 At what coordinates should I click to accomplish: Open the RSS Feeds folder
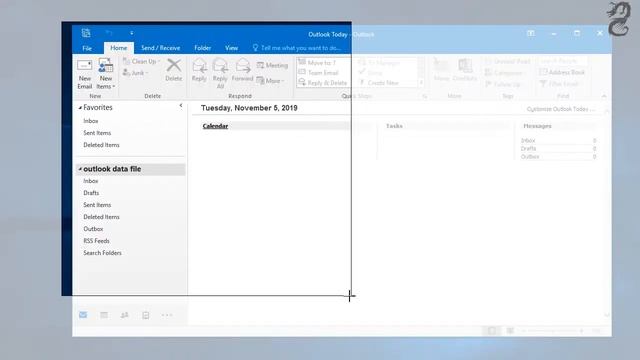click(96, 241)
